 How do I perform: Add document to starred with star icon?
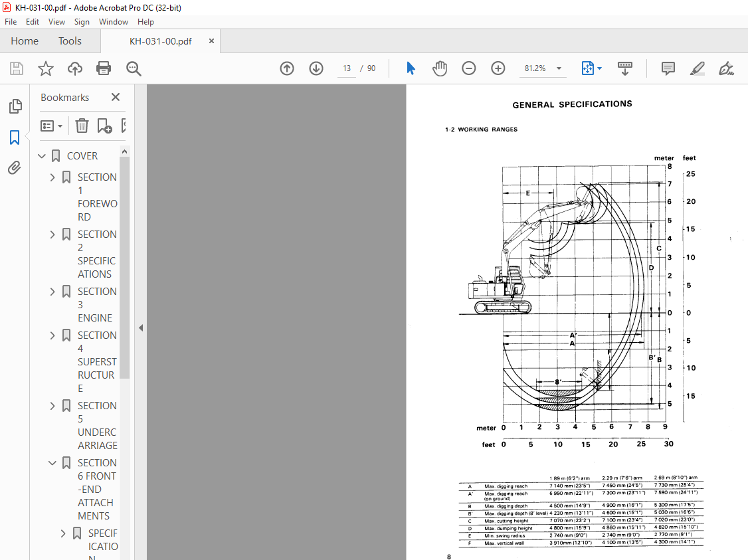click(46, 68)
